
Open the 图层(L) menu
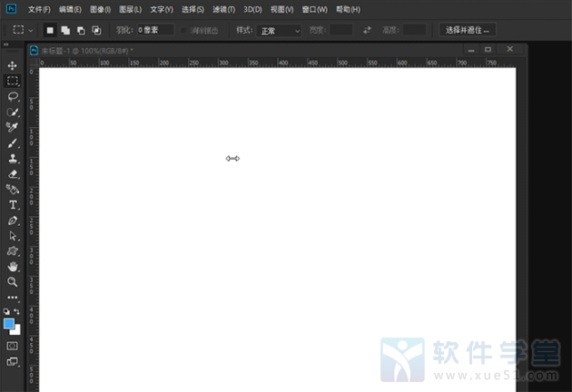(130, 9)
